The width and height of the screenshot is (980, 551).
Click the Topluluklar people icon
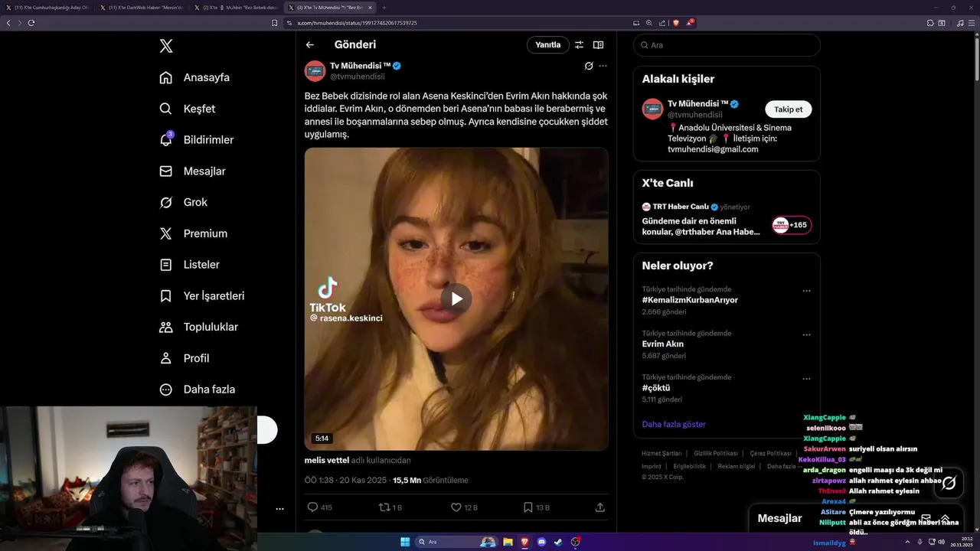point(165,327)
